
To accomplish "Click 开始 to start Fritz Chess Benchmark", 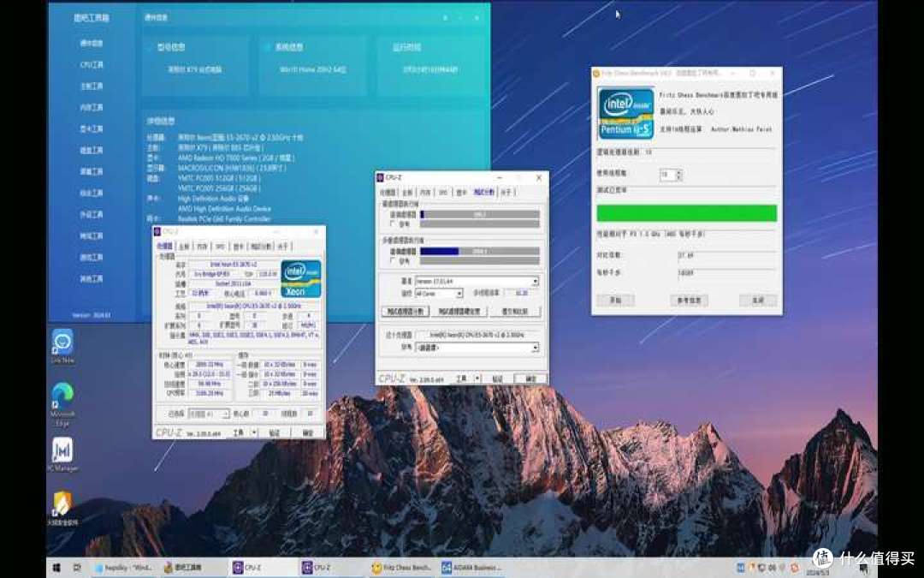I will 615,300.
